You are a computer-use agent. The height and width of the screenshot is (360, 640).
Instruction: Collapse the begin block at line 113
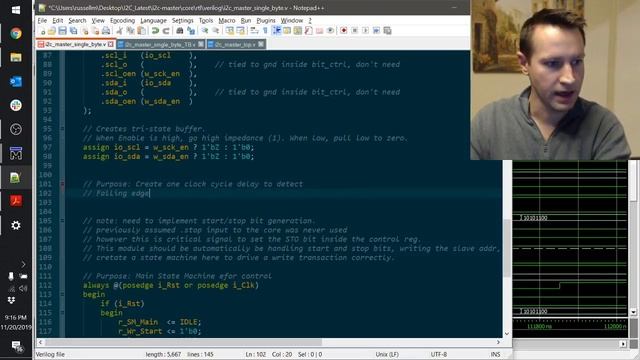tap(62, 294)
